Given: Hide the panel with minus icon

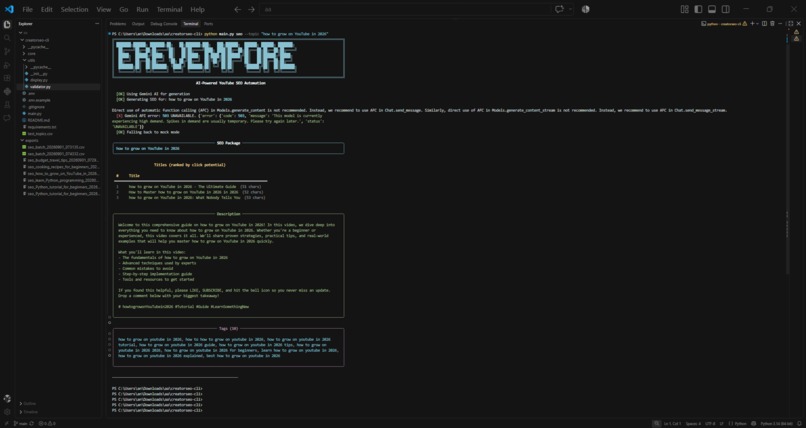Looking at the screenshot, I should click(780, 23).
